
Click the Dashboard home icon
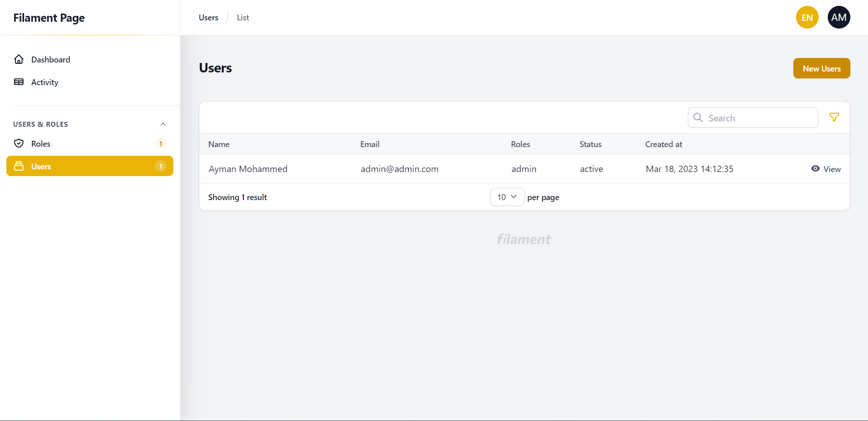pyautogui.click(x=19, y=59)
